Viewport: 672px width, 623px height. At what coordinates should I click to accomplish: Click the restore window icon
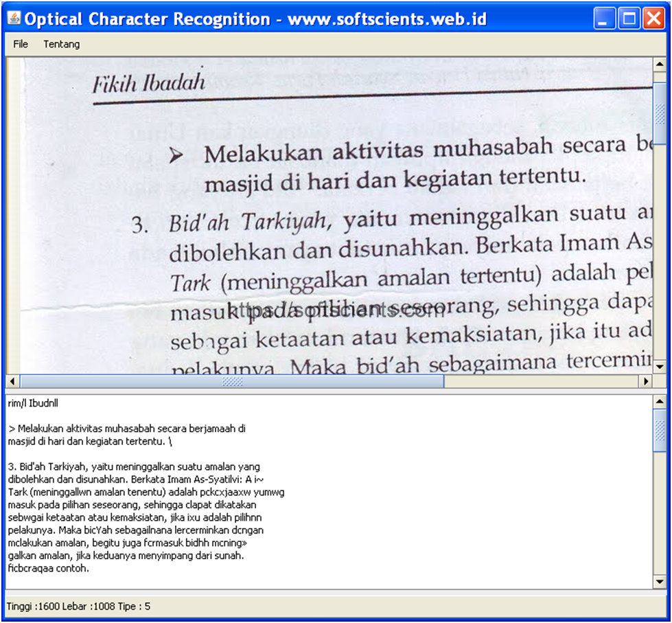pos(628,19)
